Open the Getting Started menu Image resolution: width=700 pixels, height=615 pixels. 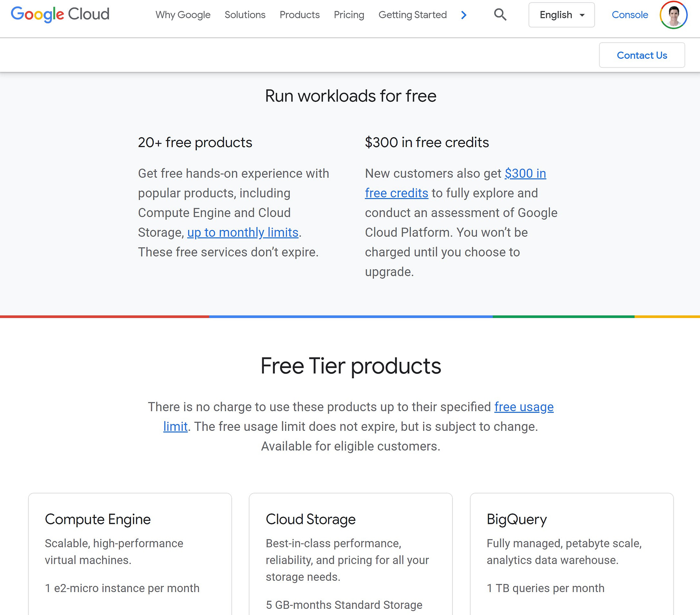tap(413, 15)
